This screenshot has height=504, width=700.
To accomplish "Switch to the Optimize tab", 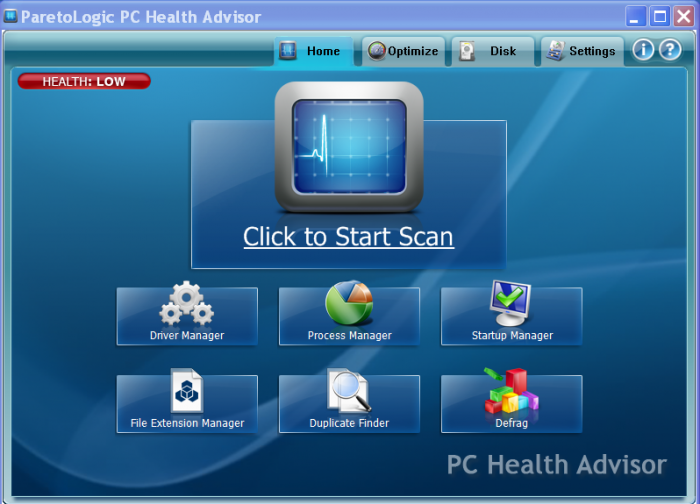I will 404,51.
